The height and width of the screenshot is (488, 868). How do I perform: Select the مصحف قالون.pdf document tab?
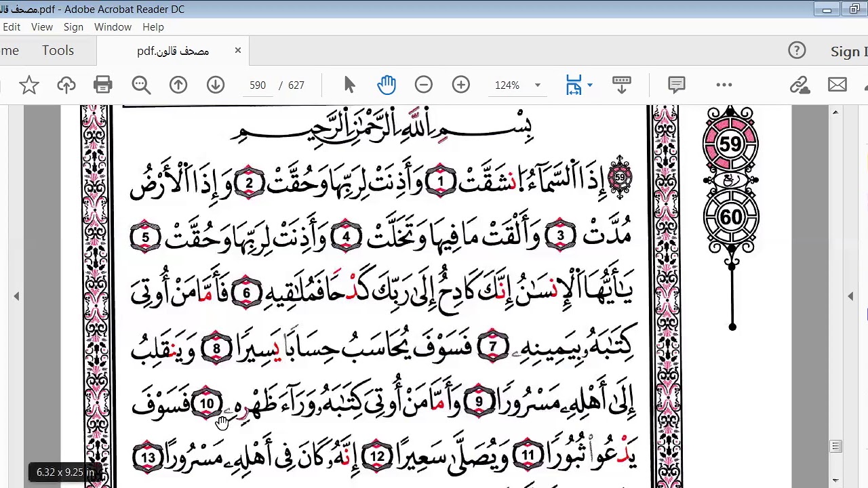[172, 51]
